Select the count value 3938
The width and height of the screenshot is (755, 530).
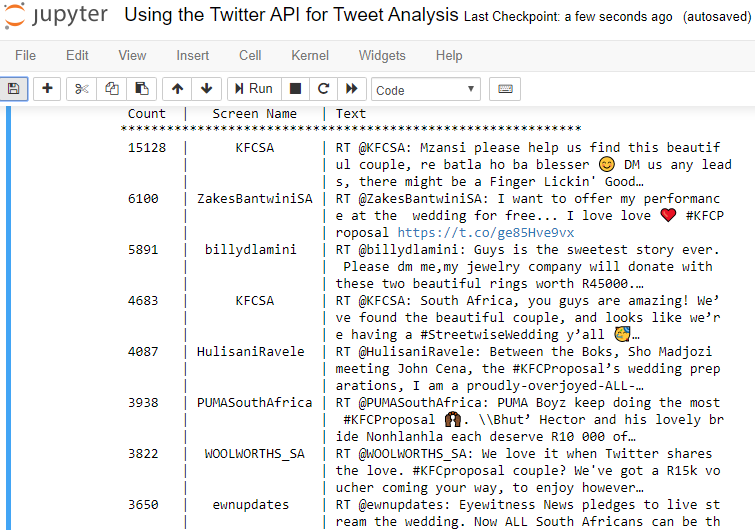point(143,402)
